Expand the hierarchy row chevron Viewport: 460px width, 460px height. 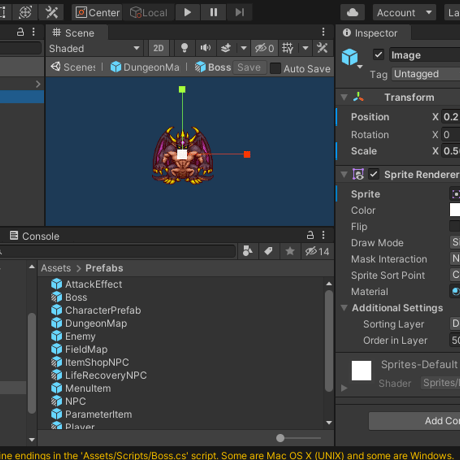38,84
